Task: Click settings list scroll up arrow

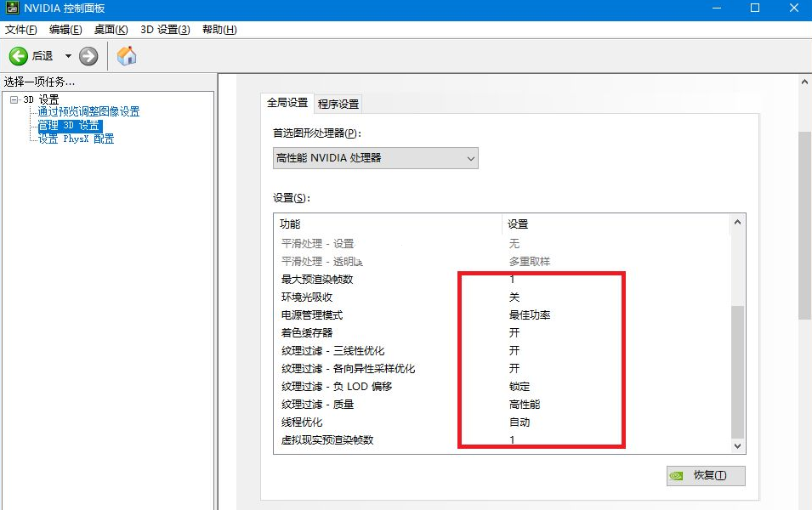Action: coord(737,222)
